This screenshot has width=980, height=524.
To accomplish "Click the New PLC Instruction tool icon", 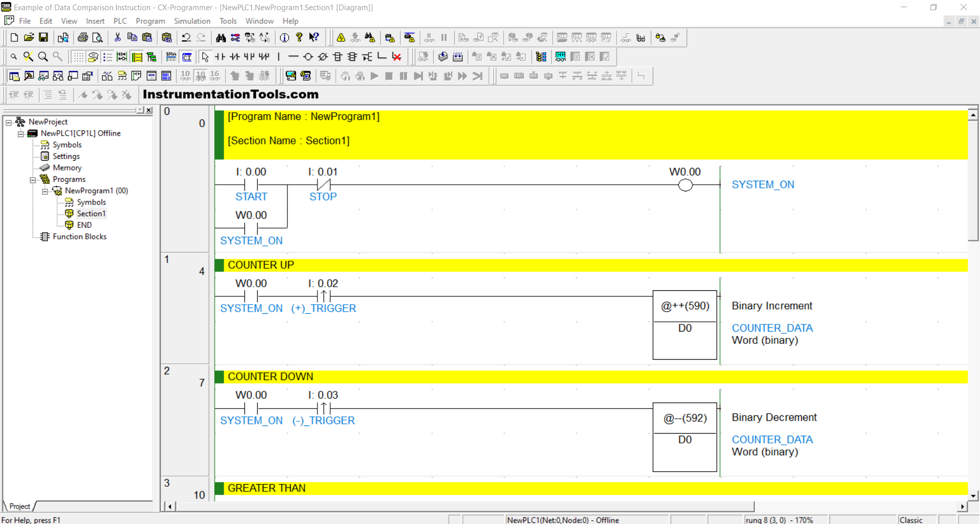I will (x=337, y=57).
